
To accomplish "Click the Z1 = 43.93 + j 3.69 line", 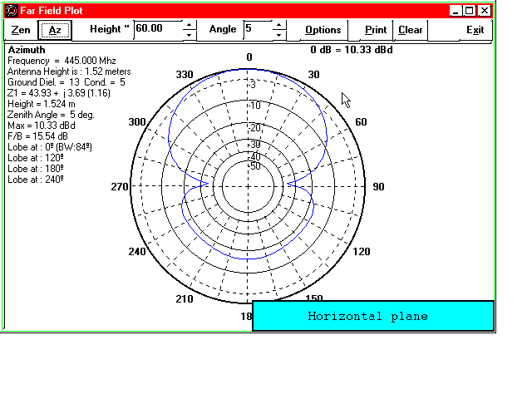I will pos(59,93).
